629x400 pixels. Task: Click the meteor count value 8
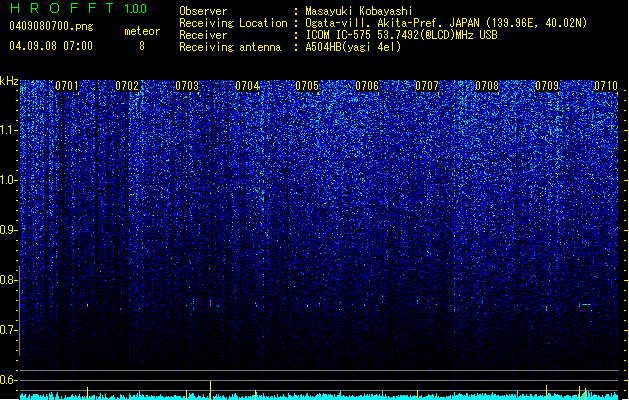(142, 46)
